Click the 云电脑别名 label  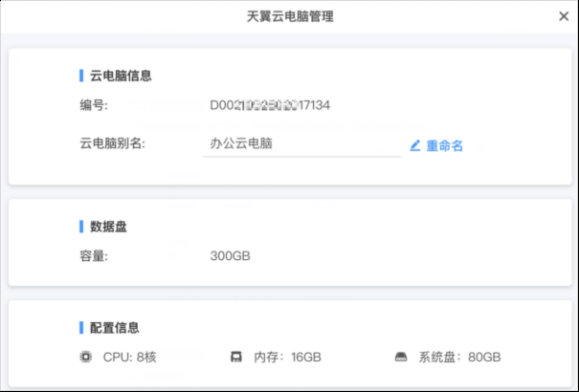112,143
